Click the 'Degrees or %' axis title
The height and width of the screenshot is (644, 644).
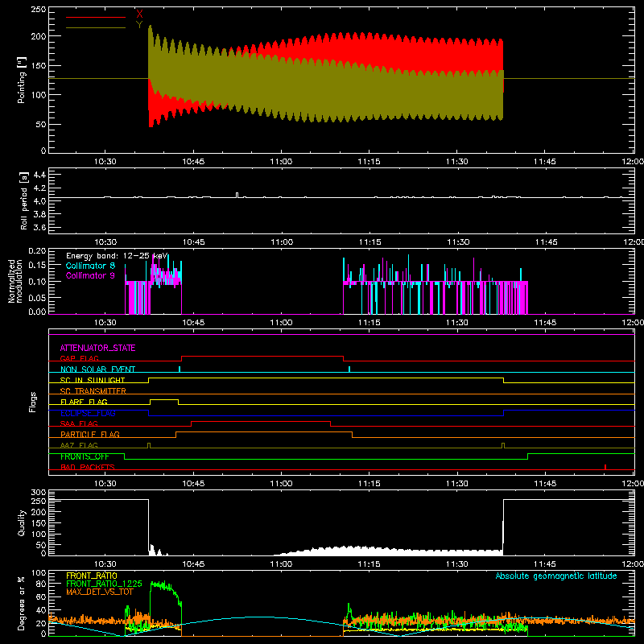22,603
